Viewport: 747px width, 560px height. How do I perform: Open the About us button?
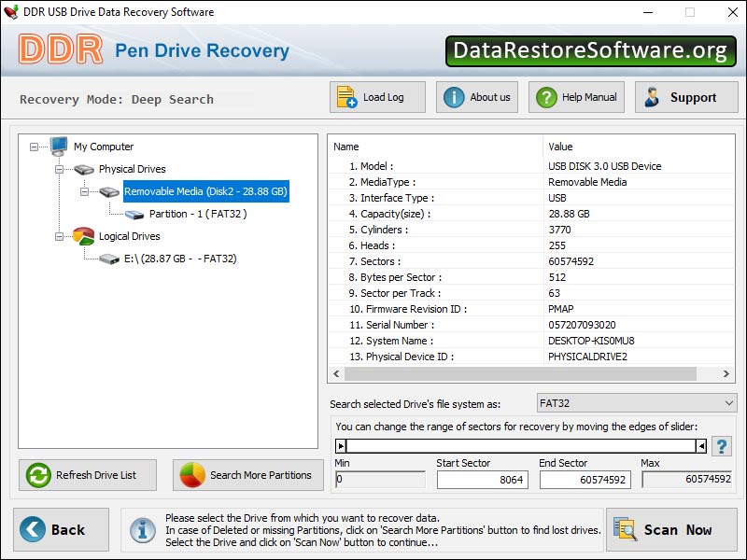coord(477,97)
